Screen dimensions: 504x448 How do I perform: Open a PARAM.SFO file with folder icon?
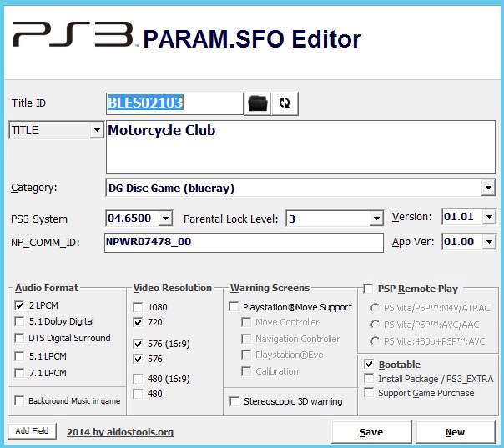[x=258, y=103]
